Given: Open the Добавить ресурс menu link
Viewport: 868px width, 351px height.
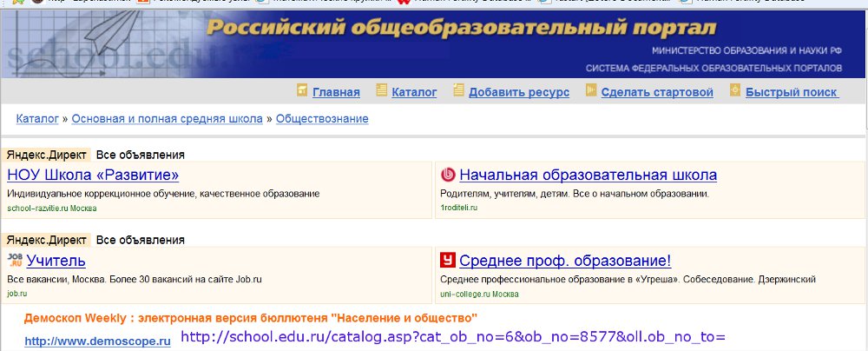Looking at the screenshot, I should pyautogui.click(x=518, y=92).
